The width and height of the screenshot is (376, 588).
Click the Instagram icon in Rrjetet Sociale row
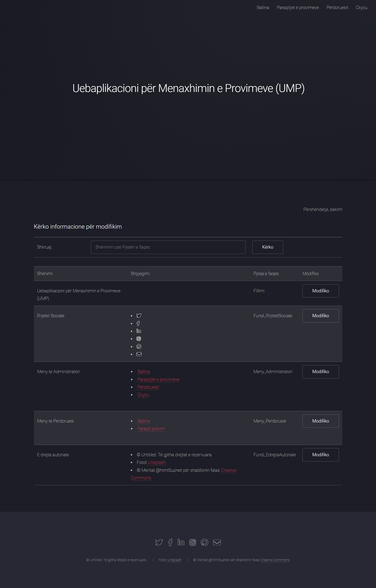pos(139,338)
